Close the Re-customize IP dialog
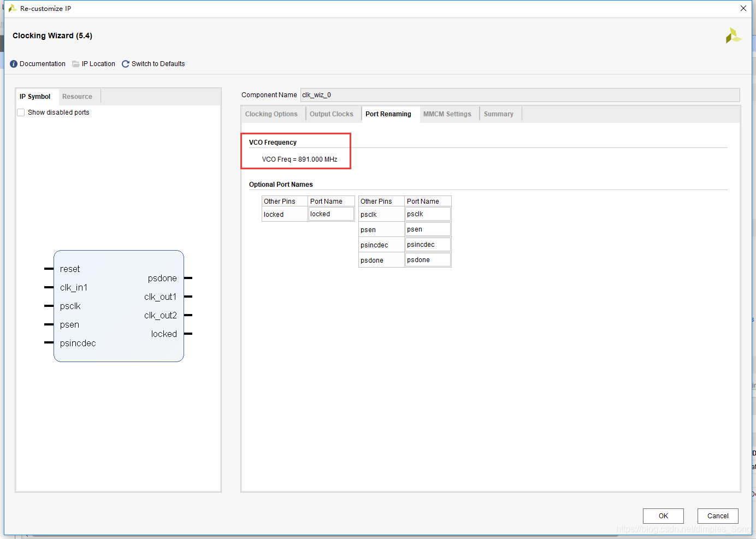This screenshot has width=756, height=539. point(743,8)
